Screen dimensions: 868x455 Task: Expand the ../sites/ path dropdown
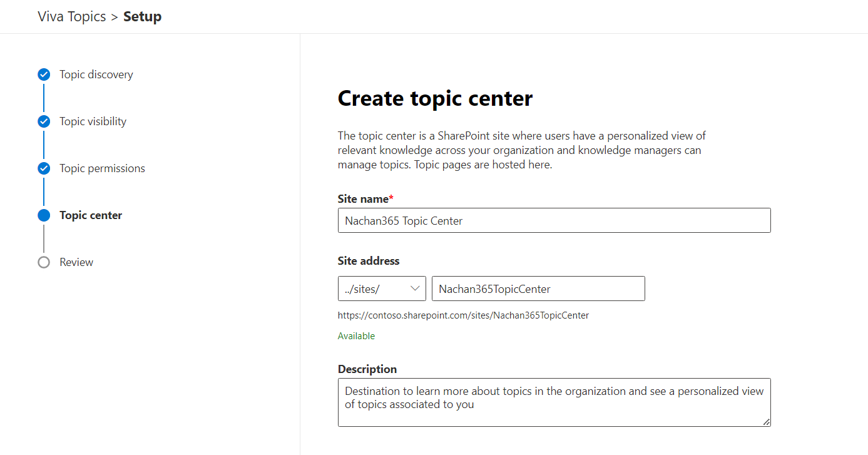pos(382,289)
